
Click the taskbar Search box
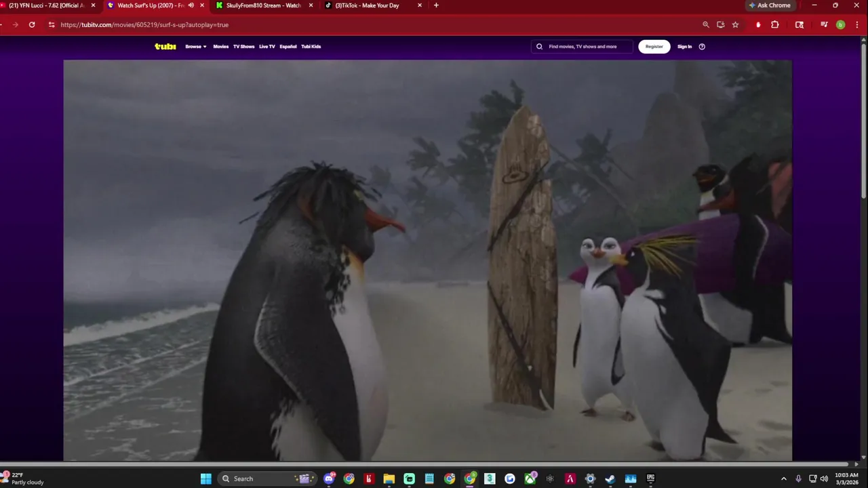[267, 479]
